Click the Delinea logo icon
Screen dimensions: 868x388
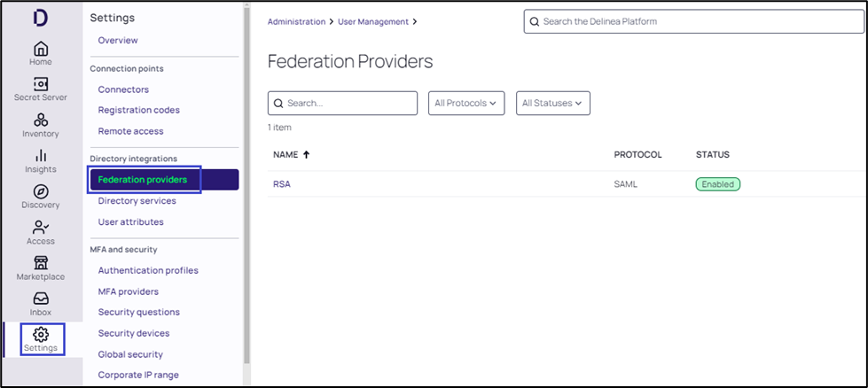(40, 18)
